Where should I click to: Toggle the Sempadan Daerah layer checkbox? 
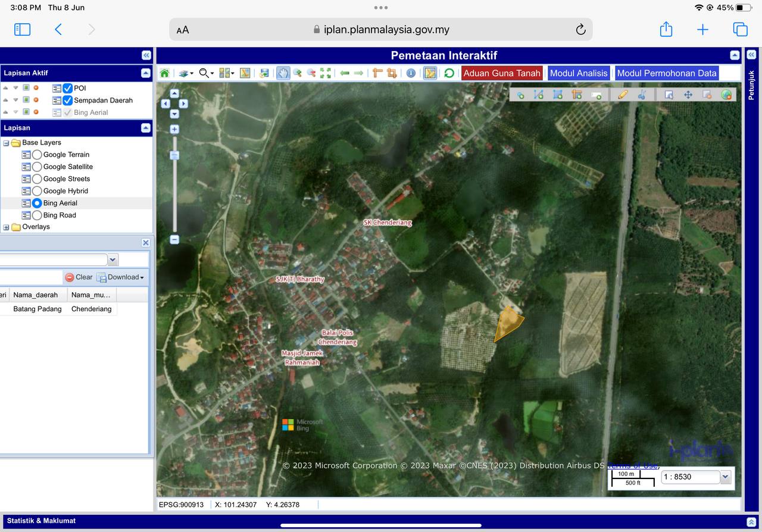pos(68,101)
